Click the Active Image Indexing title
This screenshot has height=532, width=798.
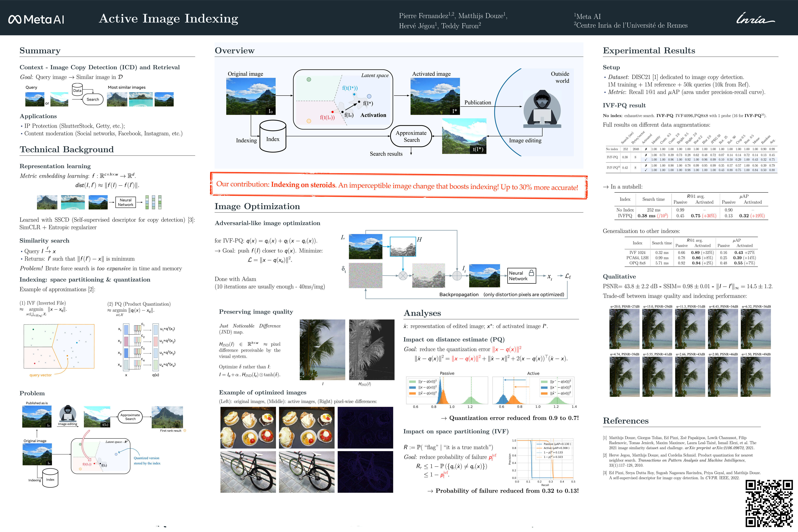pyautogui.click(x=168, y=19)
